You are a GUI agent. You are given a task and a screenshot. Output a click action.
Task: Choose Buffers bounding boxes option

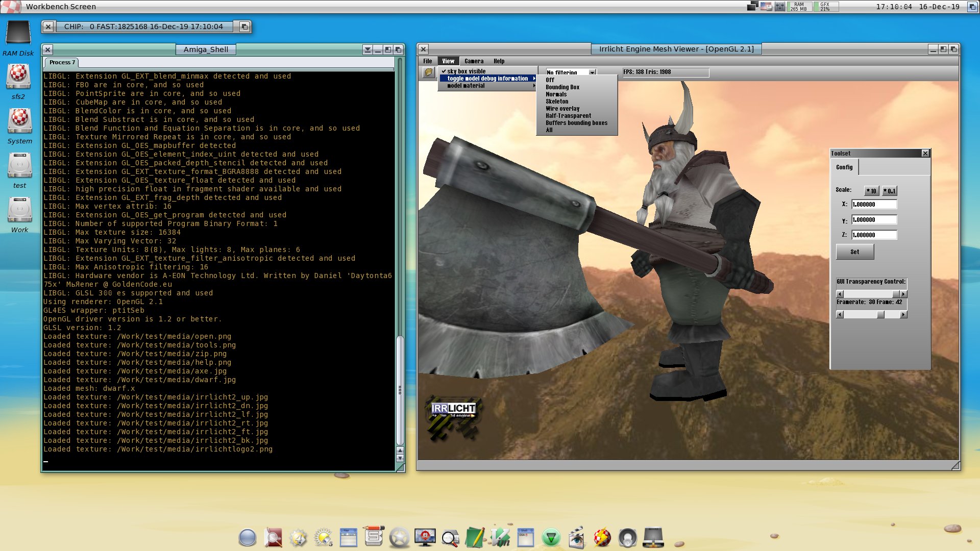pyautogui.click(x=577, y=123)
